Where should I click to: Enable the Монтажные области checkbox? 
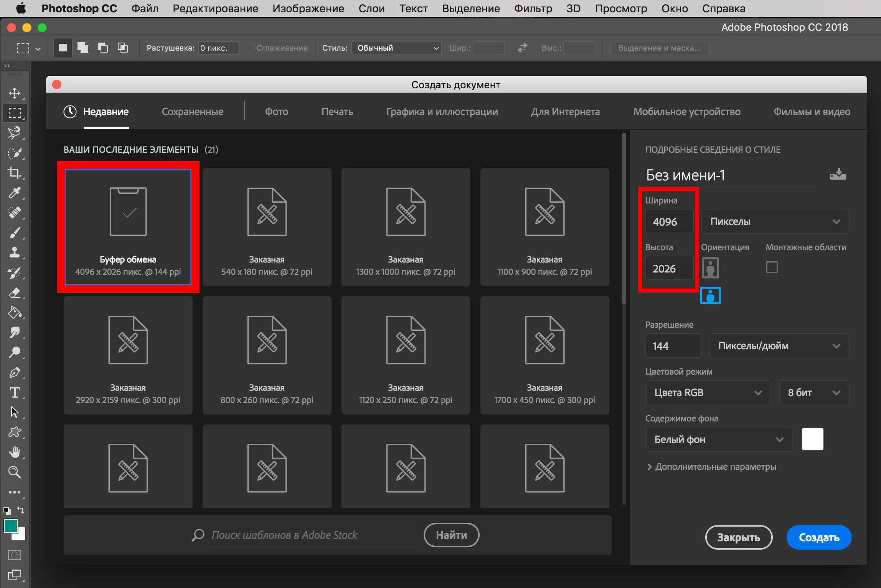(x=772, y=267)
